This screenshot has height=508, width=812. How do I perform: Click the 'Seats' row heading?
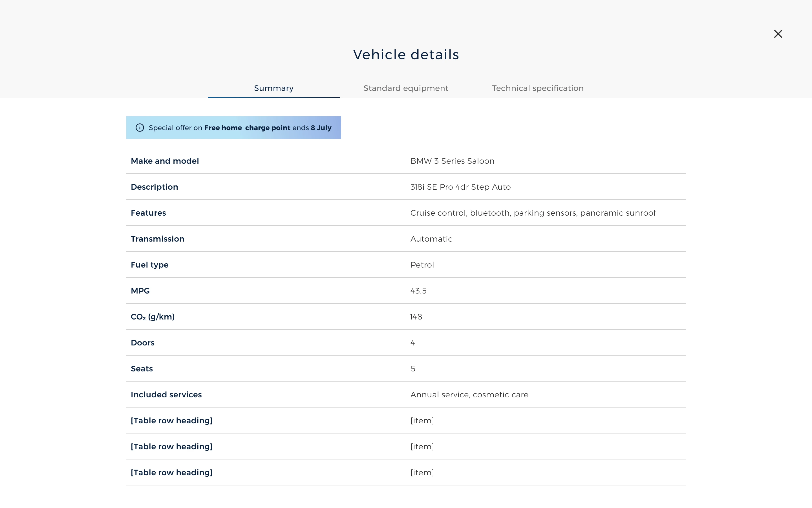tap(142, 369)
